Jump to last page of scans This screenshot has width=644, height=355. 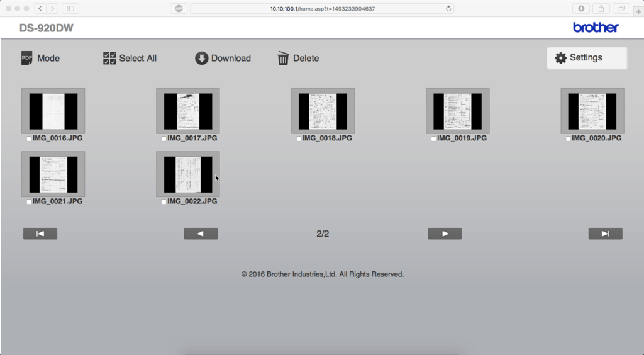pyautogui.click(x=606, y=234)
